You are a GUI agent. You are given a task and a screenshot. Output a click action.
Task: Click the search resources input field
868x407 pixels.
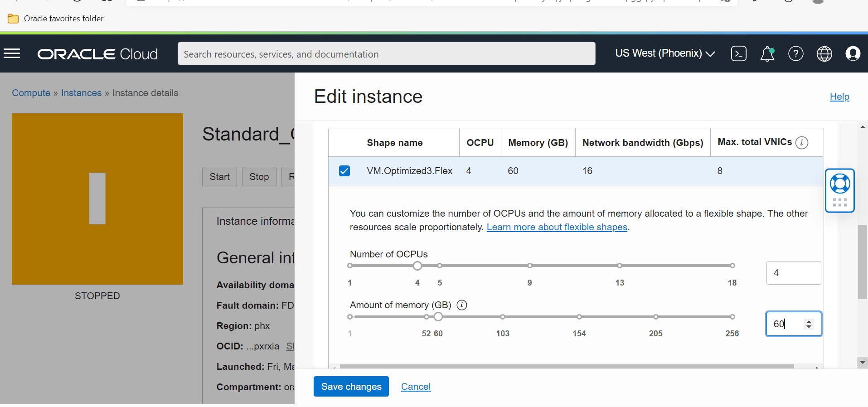387,54
